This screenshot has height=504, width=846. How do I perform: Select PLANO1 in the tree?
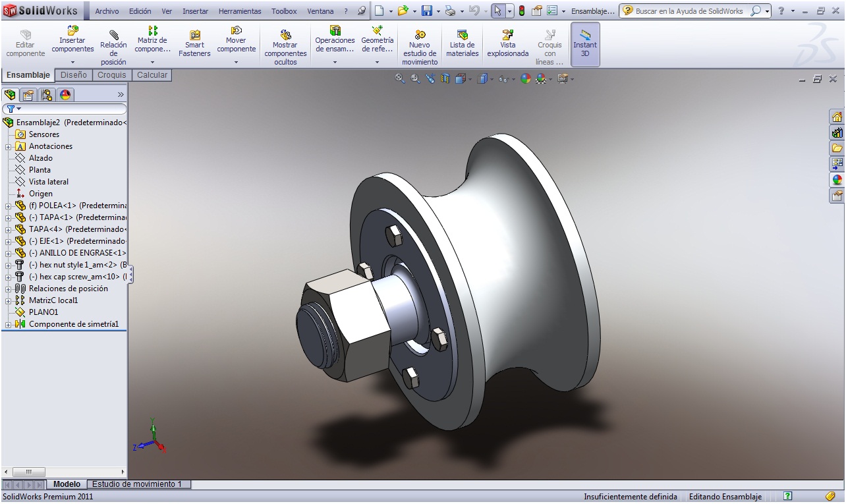coord(43,312)
